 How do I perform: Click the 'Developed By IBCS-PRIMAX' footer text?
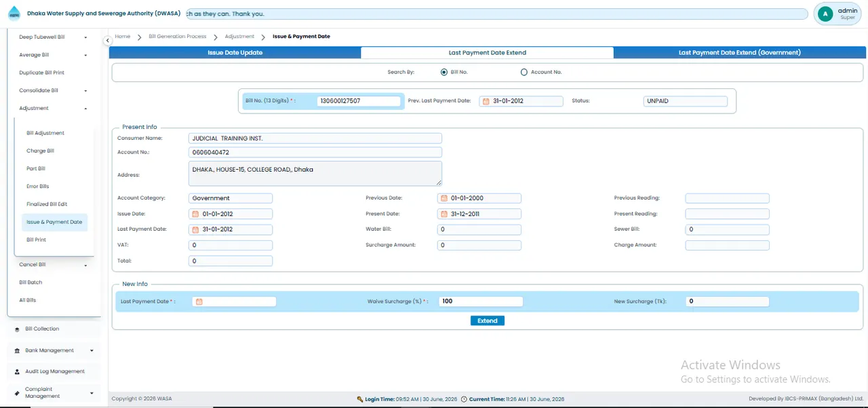tap(806, 399)
